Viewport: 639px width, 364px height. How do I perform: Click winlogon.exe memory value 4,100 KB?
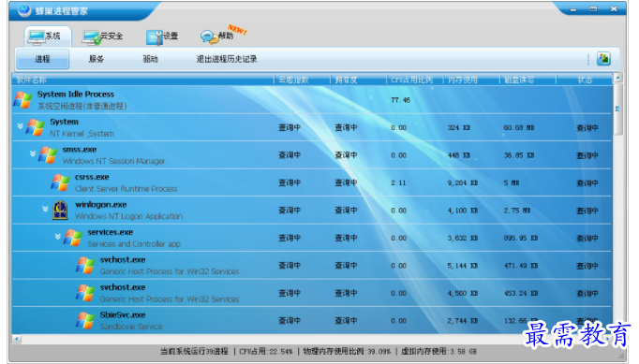click(463, 211)
